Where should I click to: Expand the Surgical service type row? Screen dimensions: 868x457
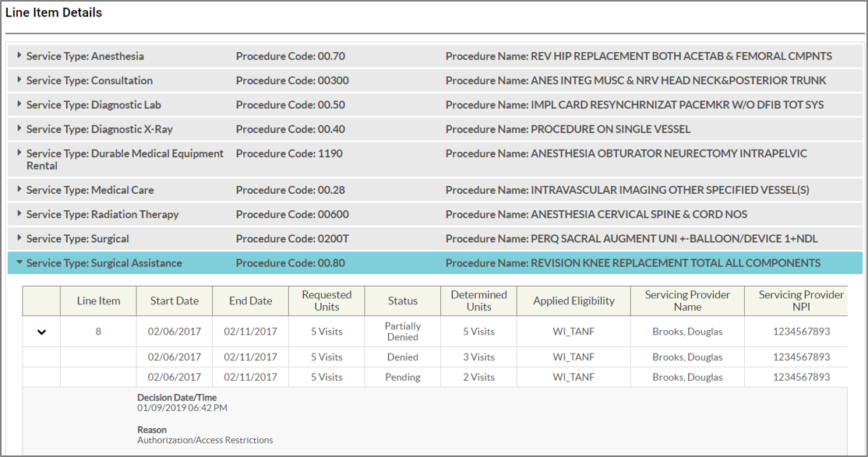pyautogui.click(x=19, y=238)
